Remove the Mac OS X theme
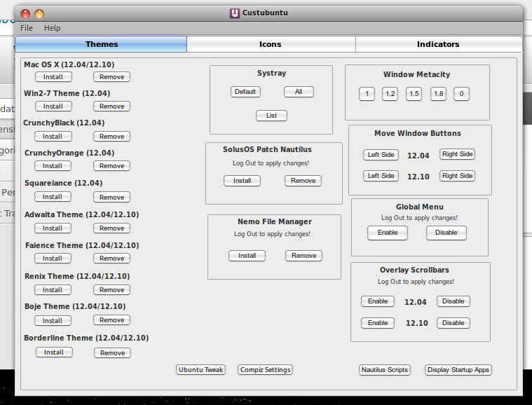This screenshot has height=405, width=532. (111, 77)
